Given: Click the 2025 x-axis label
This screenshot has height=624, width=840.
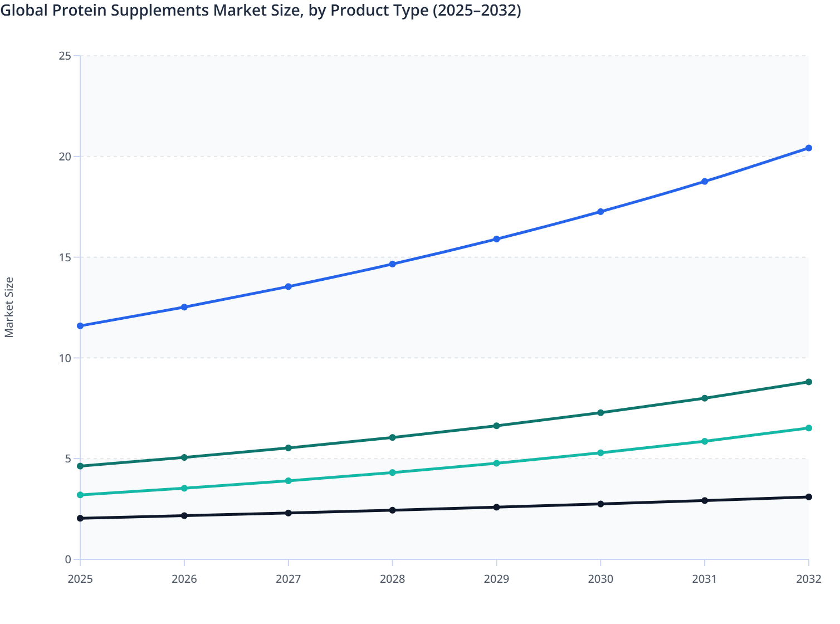Looking at the screenshot, I should point(80,579).
